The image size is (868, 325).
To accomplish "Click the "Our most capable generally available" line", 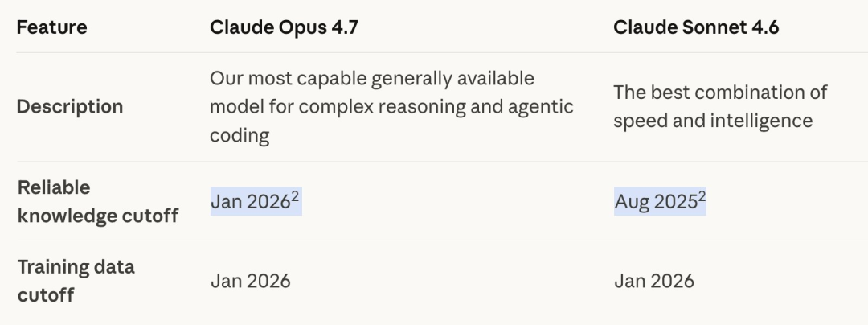I will 372,79.
